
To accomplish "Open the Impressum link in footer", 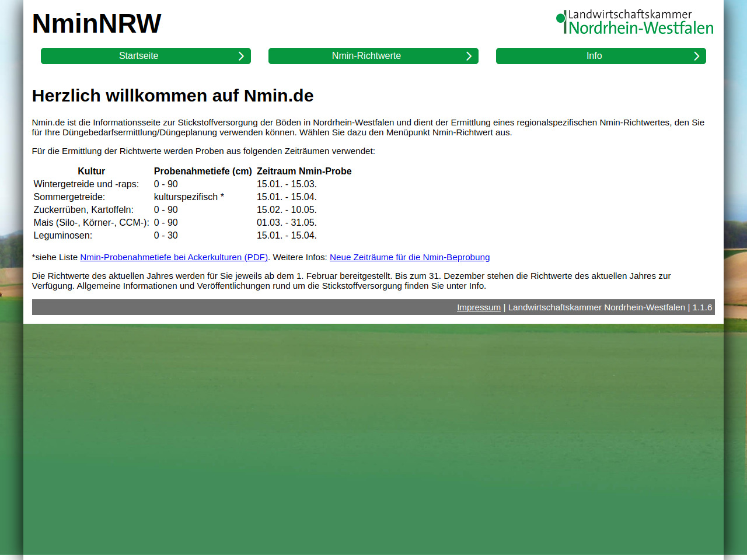I will (478, 307).
